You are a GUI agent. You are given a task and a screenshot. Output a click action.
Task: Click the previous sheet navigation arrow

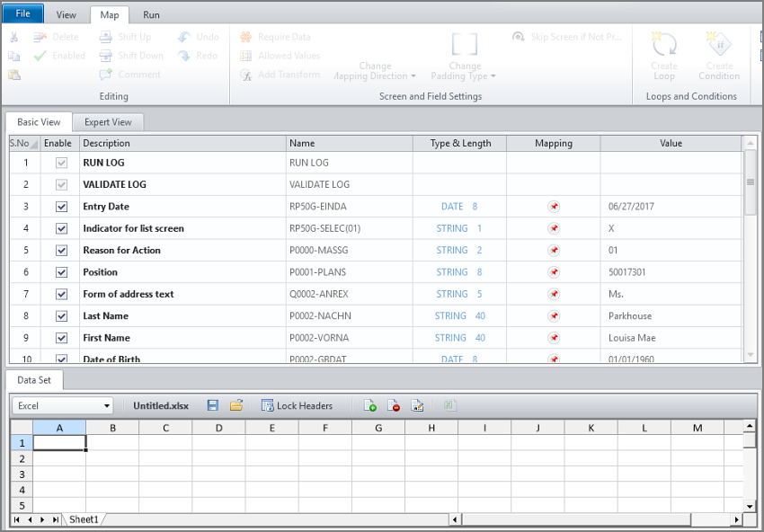click(x=31, y=519)
